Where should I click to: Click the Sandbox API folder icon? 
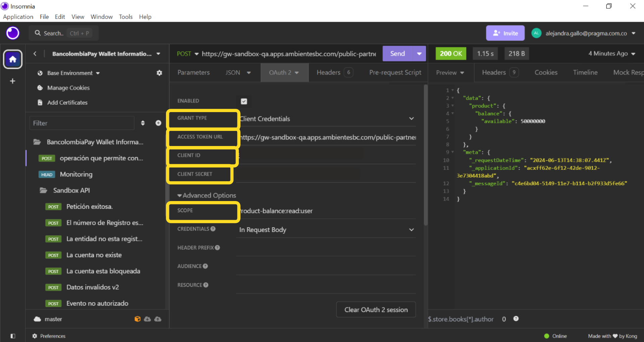[43, 191]
